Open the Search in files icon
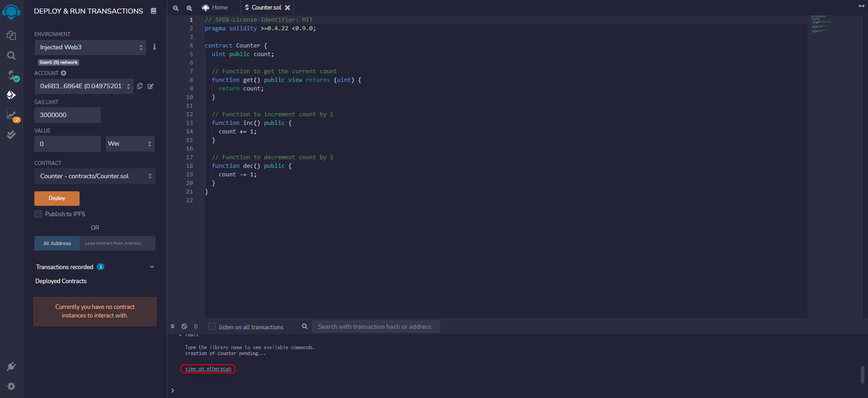 pos(11,55)
